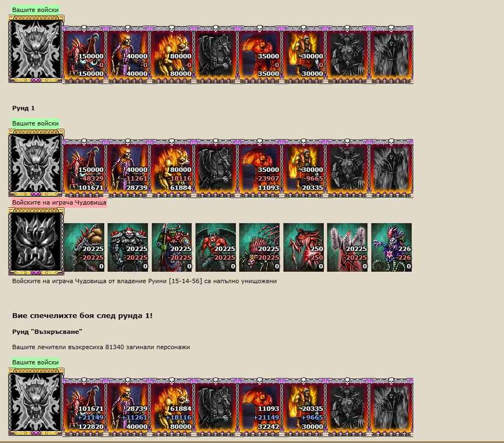Select the enemy unit showing 226 losses
Screen dimensions: 504x443
(391, 247)
